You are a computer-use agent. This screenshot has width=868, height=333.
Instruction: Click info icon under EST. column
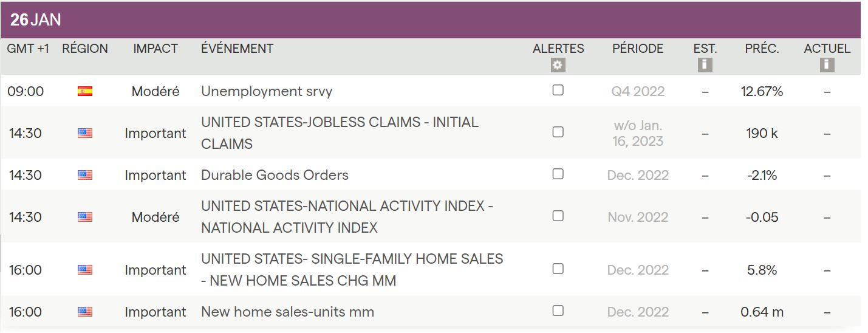[705, 64]
